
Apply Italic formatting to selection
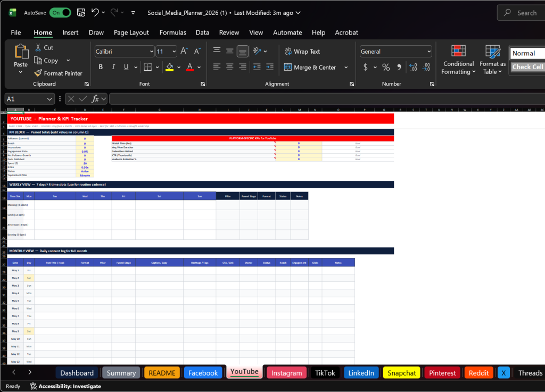click(113, 68)
